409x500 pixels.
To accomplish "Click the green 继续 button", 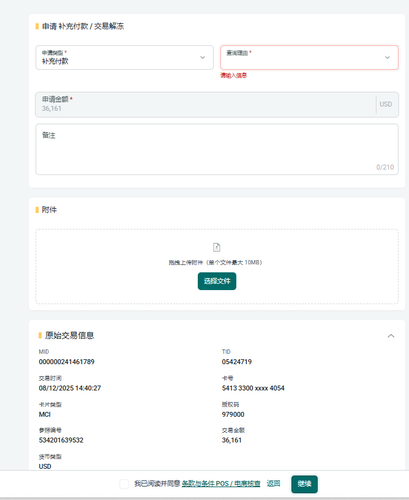I will (304, 484).
